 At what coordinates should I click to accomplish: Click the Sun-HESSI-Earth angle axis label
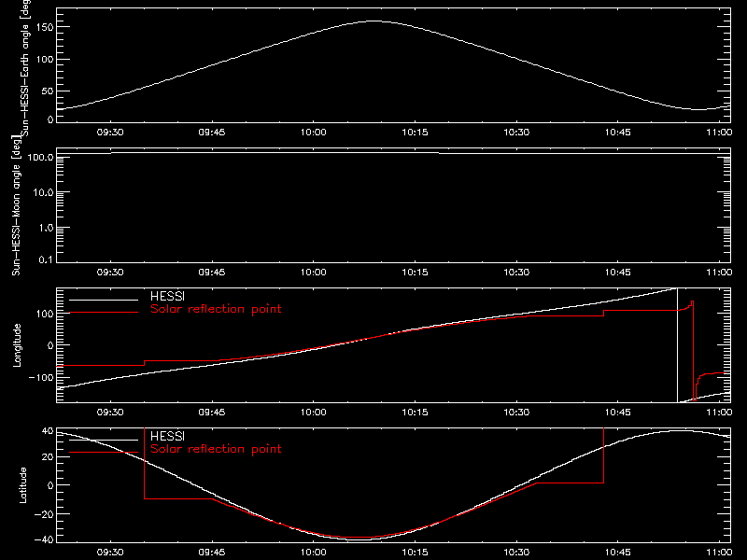pyautogui.click(x=24, y=67)
